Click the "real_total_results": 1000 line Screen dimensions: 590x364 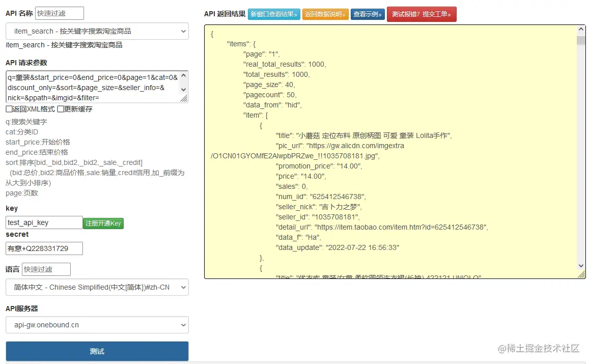285,64
